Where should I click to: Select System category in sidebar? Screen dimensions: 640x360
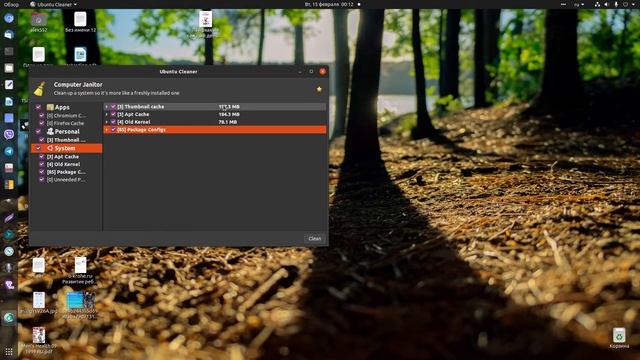[x=67, y=148]
